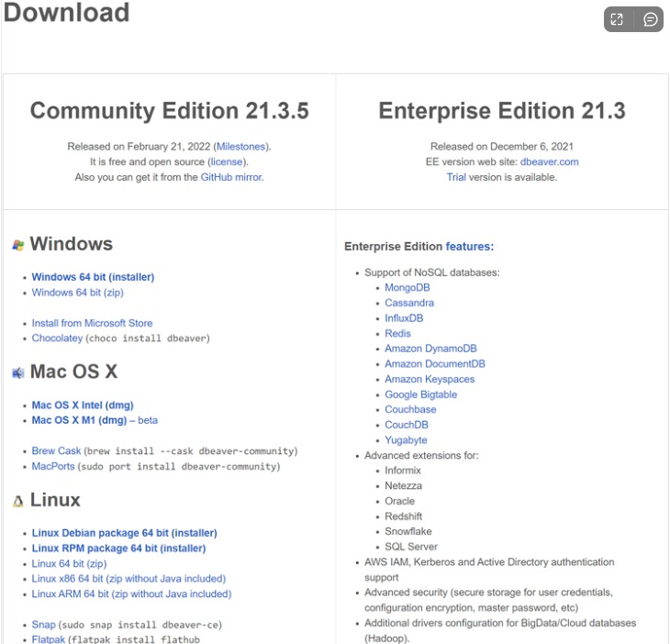This screenshot has width=670, height=644.
Task: Download Linux Debian package 64 bit installer
Action: click(124, 533)
